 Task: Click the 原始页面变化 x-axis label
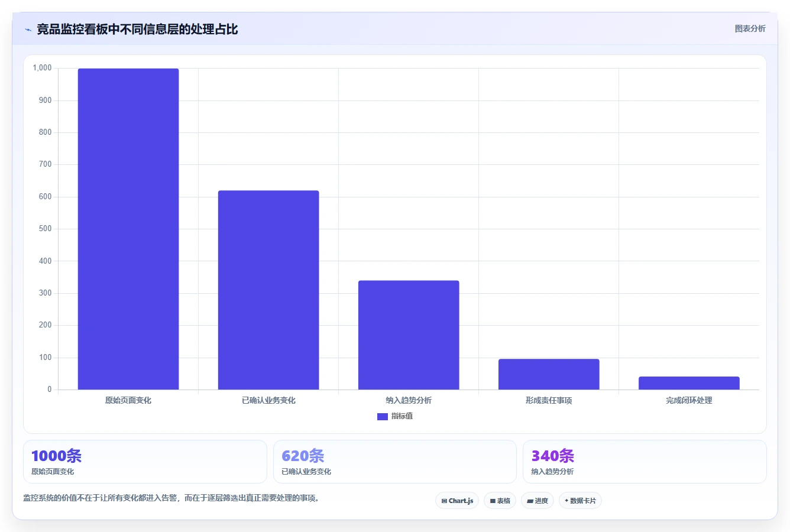click(x=128, y=400)
